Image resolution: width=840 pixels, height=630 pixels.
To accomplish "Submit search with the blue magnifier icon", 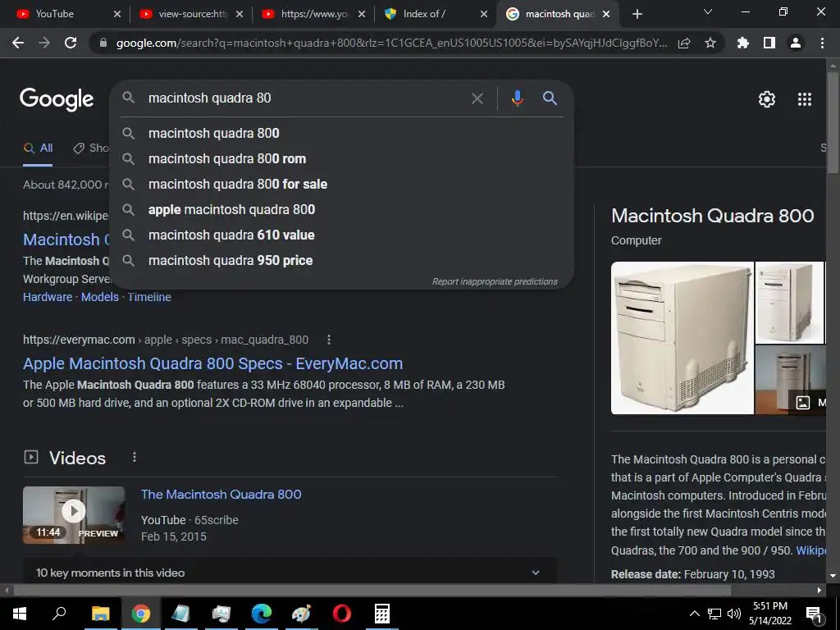I will (550, 98).
